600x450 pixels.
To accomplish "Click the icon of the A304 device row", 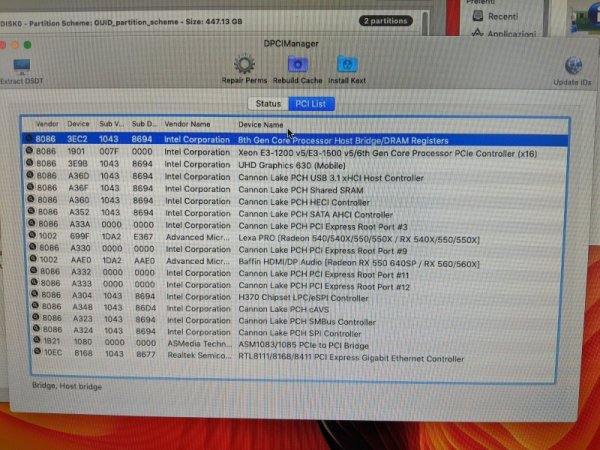I will pyautogui.click(x=35, y=294).
